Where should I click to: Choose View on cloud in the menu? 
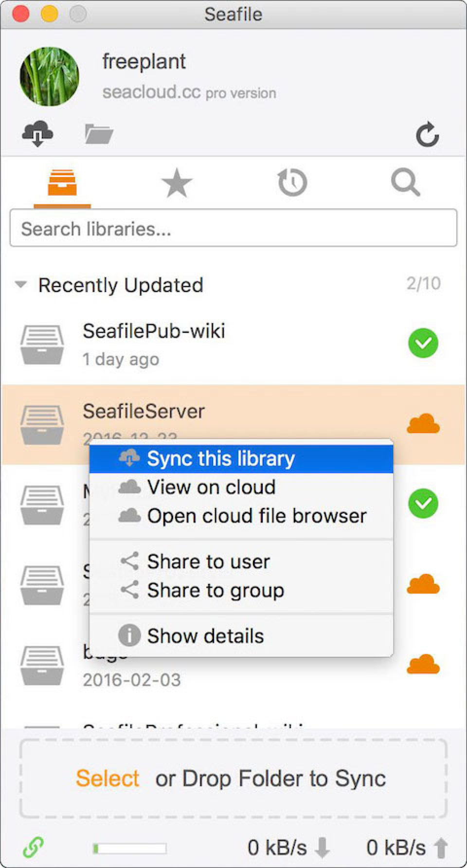[x=212, y=487]
